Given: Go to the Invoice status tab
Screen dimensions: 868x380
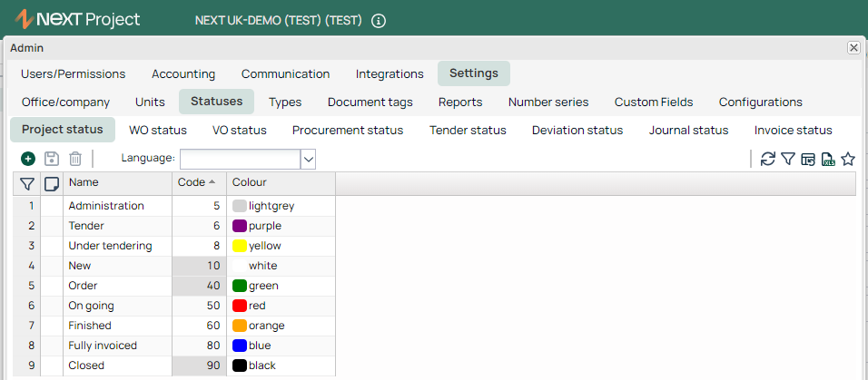Looking at the screenshot, I should pyautogui.click(x=793, y=131).
